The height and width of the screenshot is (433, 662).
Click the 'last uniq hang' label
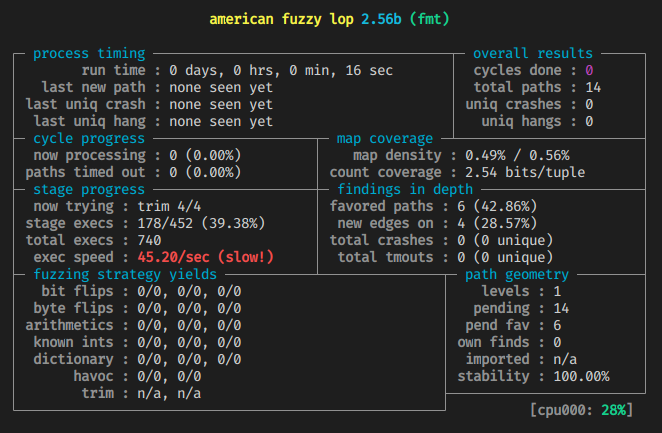89,122
